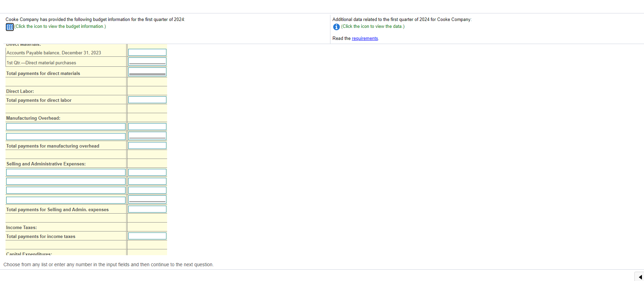Image resolution: width=644 pixels, height=281 pixels.
Task: Select first Manufacturing Overhead amount field
Action: pos(147,127)
